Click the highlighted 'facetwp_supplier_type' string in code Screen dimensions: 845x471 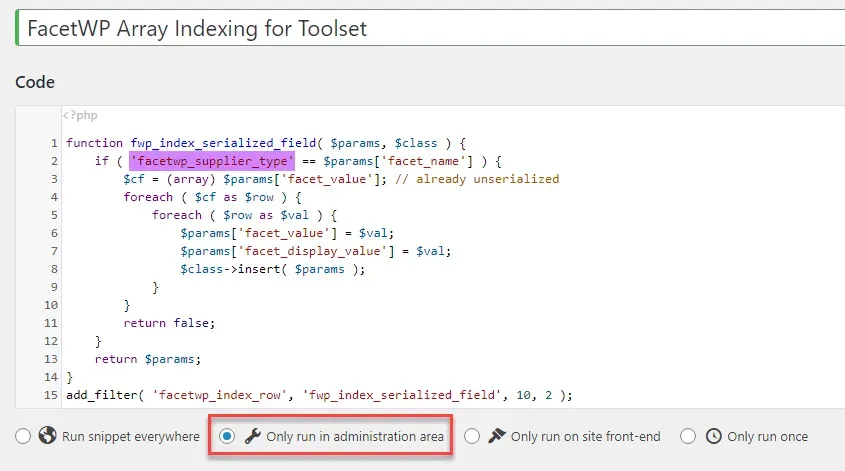coord(212,161)
